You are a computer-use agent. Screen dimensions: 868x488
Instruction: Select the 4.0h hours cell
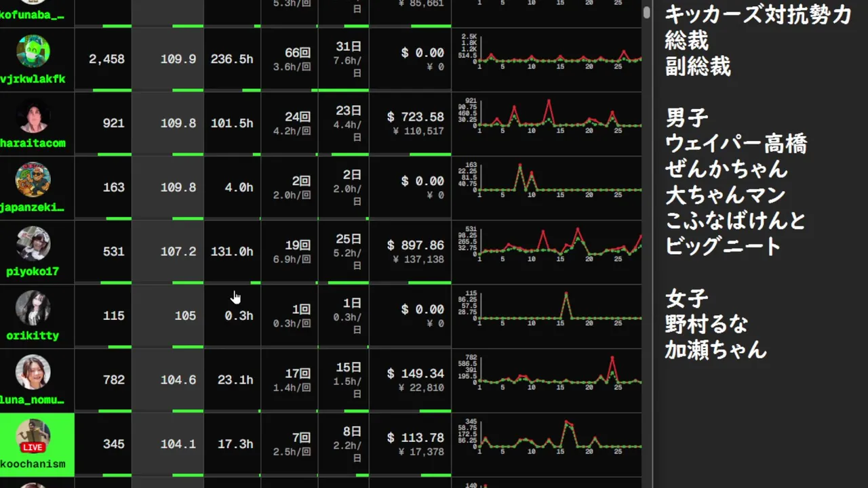pos(232,187)
